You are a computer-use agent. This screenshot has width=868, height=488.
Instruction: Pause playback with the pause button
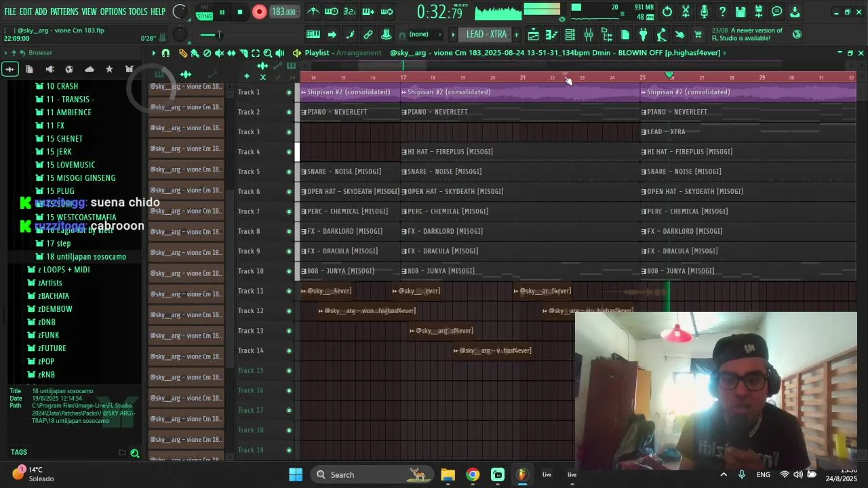coord(222,12)
